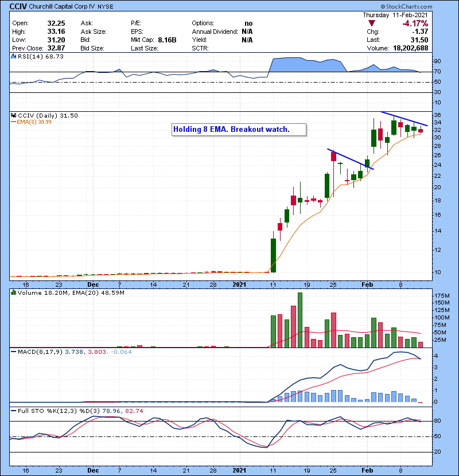
Task: Click the 'Holding 8 EMA. Breakout watch.' annotation box
Action: point(239,130)
